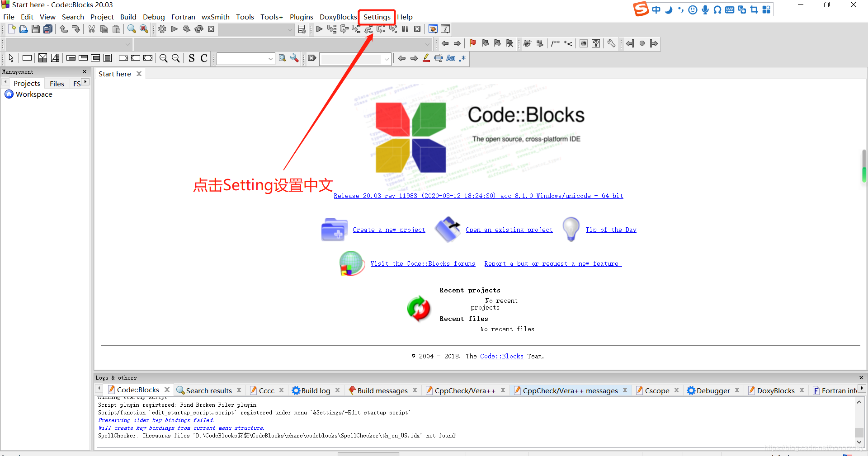The width and height of the screenshot is (868, 456).
Task: Click the Break debugger pause icon
Action: coord(406,29)
